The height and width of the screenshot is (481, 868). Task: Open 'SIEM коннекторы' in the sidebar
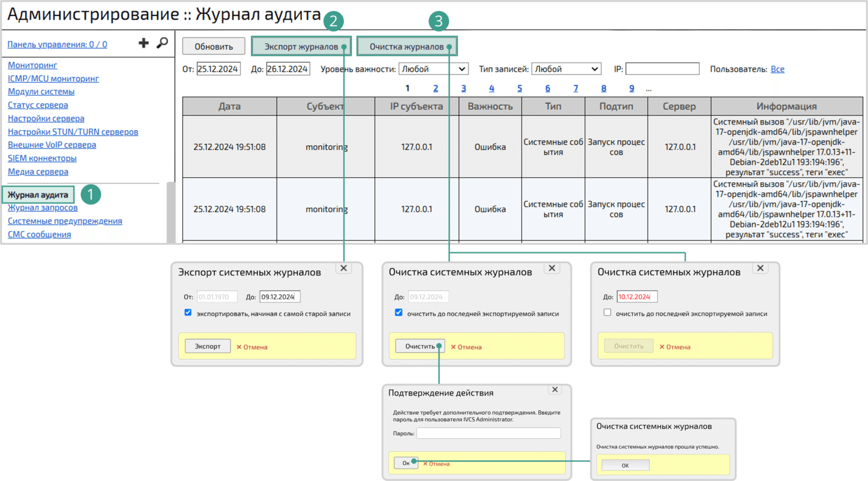tap(42, 158)
